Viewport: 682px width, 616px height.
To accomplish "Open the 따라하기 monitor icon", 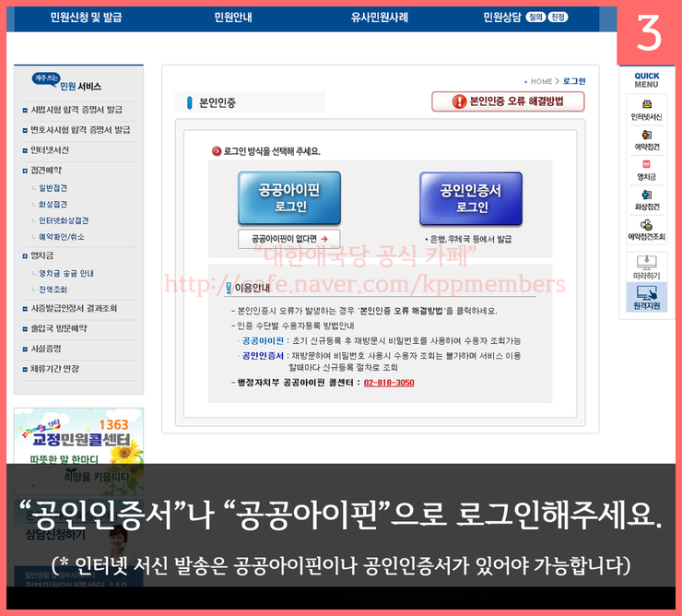I will (646, 267).
